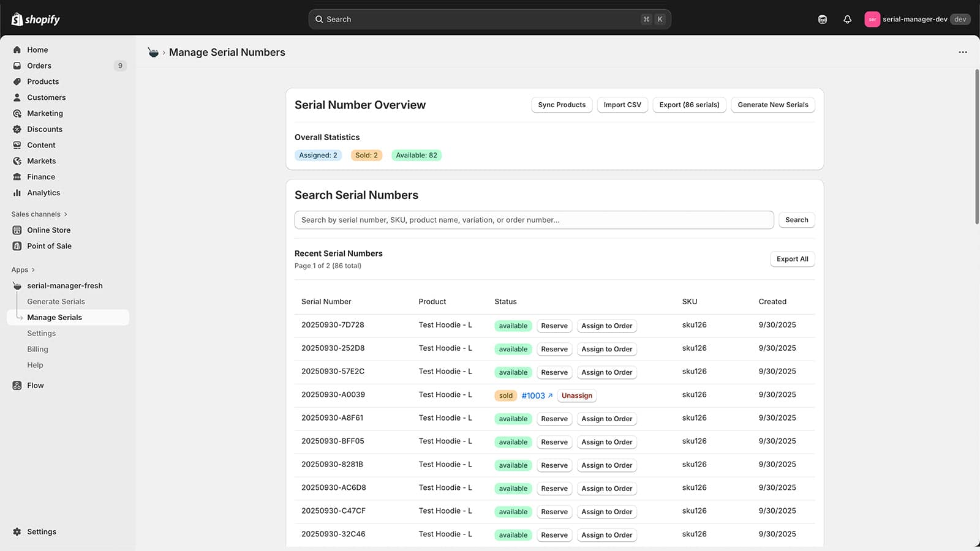The image size is (980, 551).
Task: Click the app icon in breadcrumb
Action: 153,53
